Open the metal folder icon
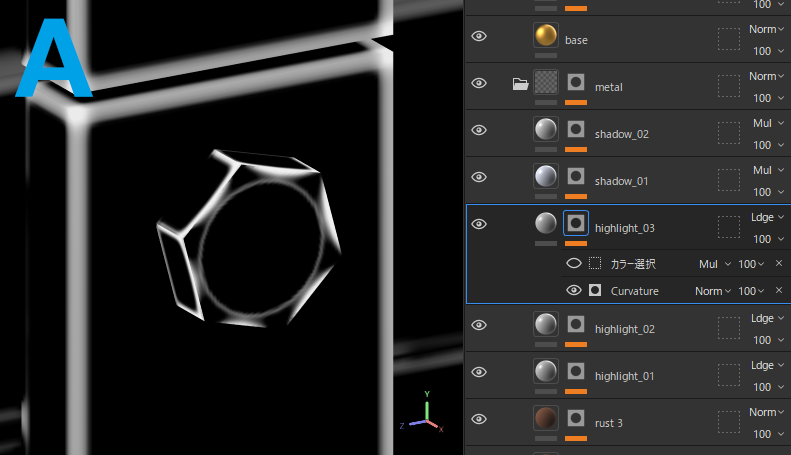Image resolution: width=791 pixels, height=455 pixels. click(x=520, y=84)
